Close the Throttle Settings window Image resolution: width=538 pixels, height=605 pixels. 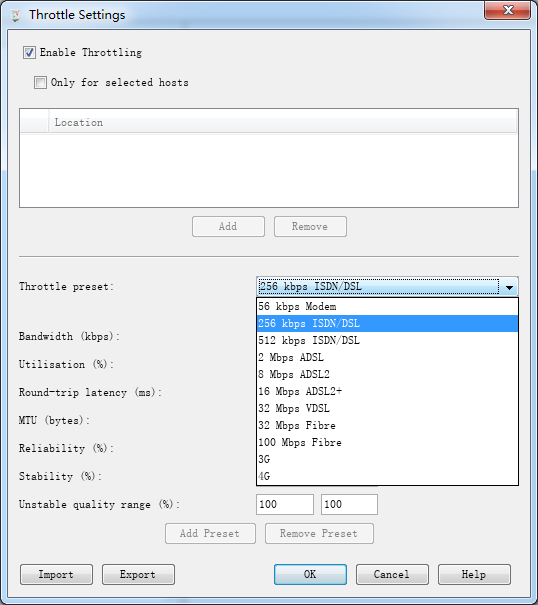[508, 10]
